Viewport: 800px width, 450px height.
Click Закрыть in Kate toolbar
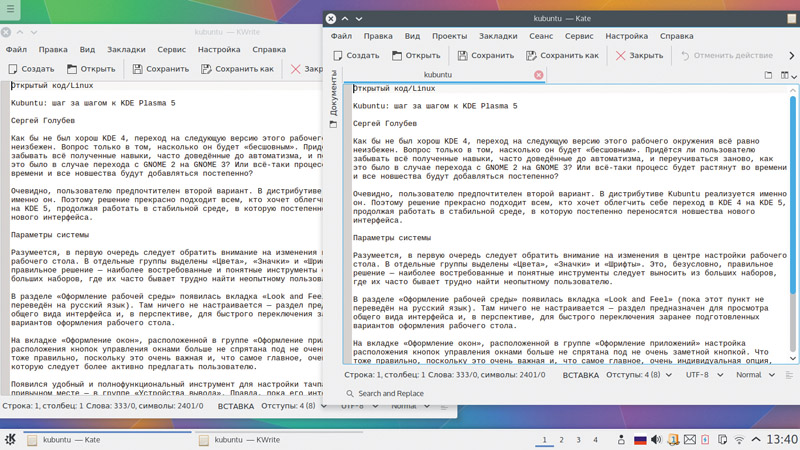[639, 55]
